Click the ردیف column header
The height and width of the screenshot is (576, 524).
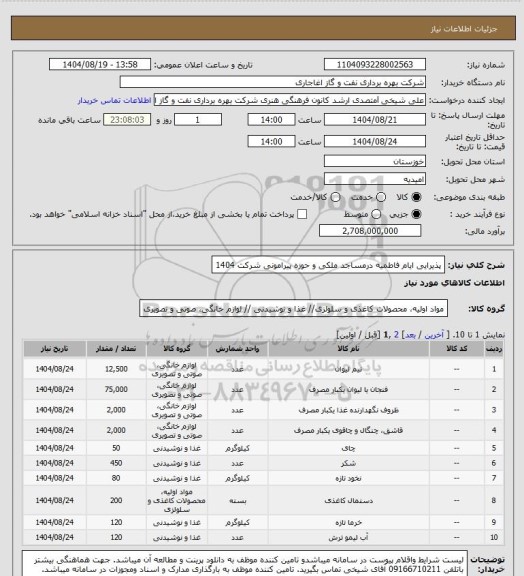(x=494, y=349)
